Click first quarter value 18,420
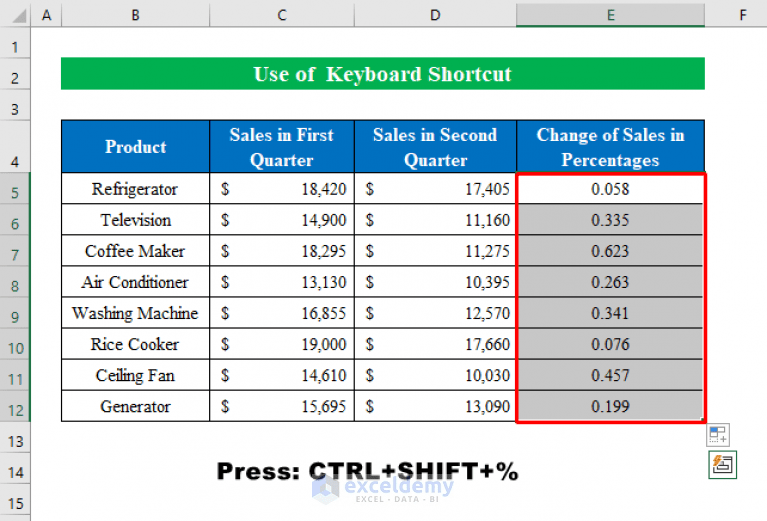The width and height of the screenshot is (767, 521). [282, 188]
